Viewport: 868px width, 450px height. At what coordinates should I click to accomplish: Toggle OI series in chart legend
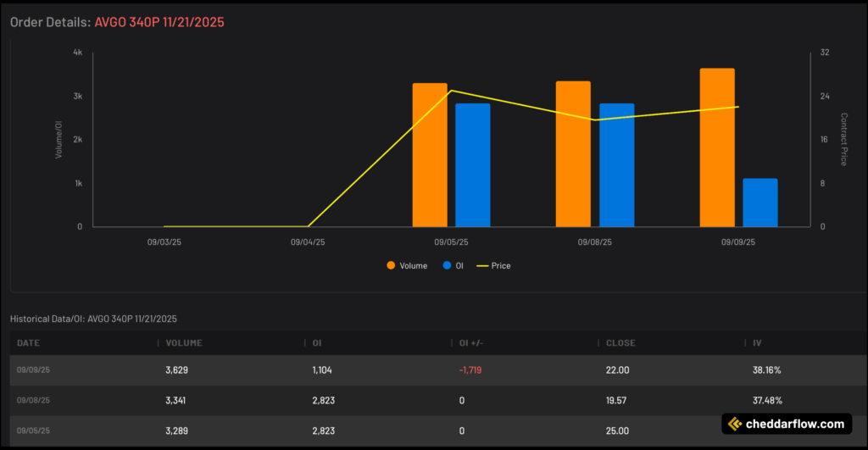click(x=453, y=266)
